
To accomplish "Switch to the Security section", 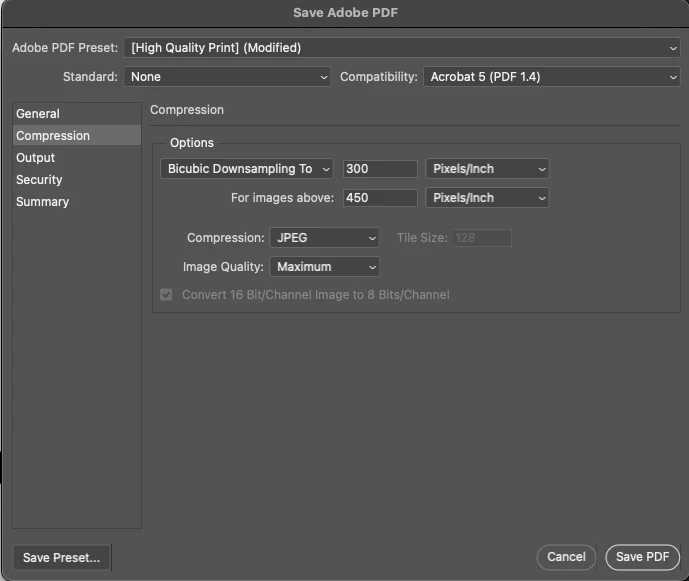I will (77, 179).
